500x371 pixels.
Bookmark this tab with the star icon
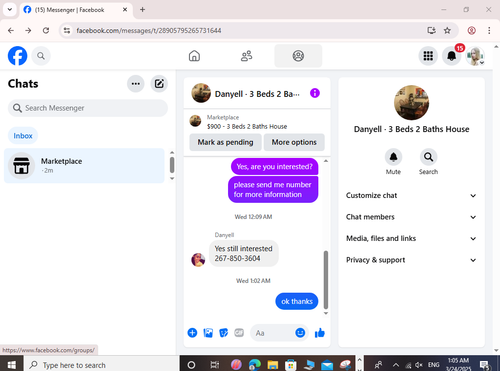447,30
